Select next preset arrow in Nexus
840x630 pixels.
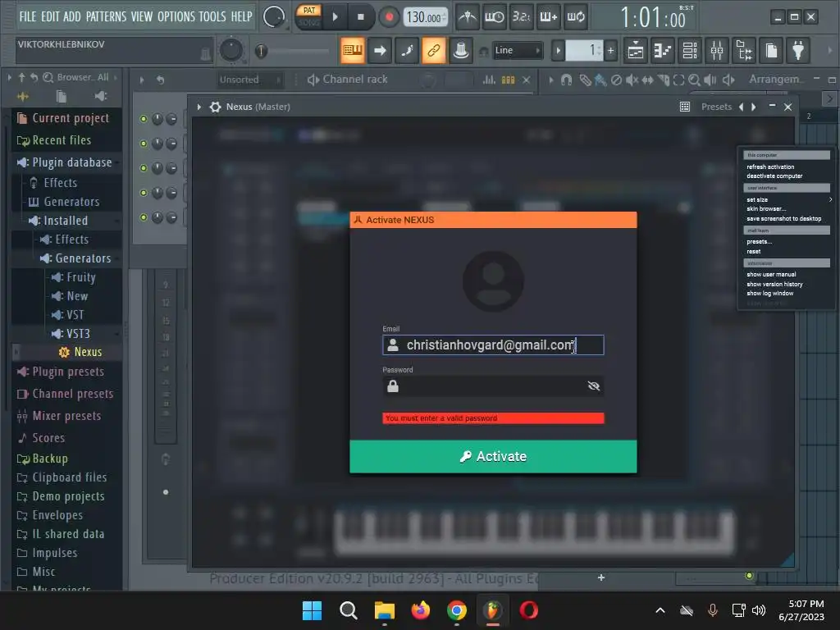coord(754,107)
